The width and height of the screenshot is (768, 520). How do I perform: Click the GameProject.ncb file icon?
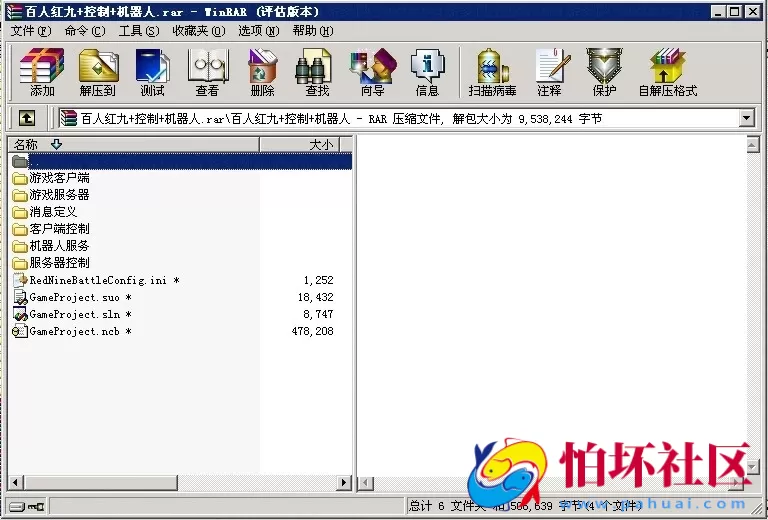click(20, 331)
